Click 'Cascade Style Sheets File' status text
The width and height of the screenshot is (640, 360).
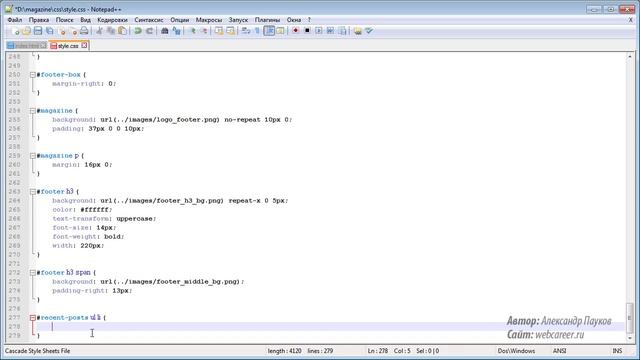[37, 351]
